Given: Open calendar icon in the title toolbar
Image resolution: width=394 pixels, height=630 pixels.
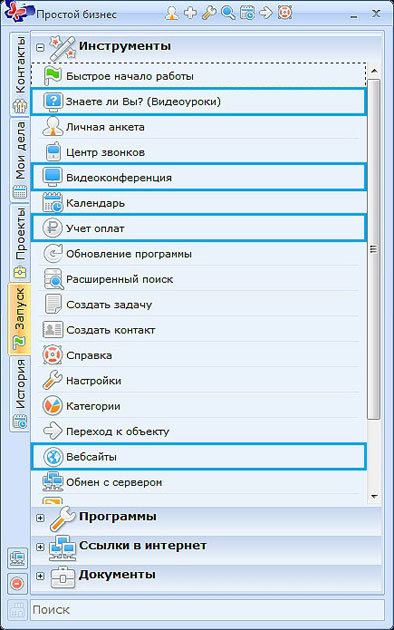Looking at the screenshot, I should point(247,13).
